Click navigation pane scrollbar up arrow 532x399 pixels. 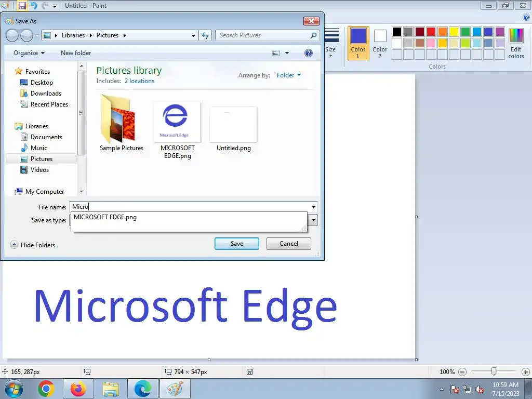(x=82, y=66)
